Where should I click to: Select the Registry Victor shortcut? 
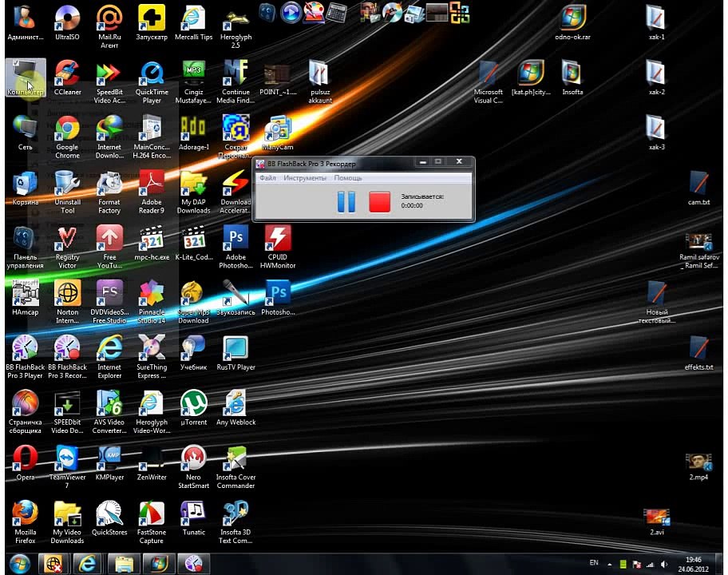[67, 247]
